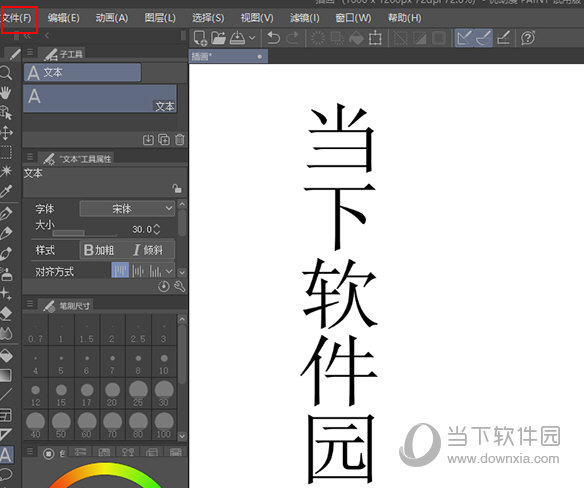This screenshot has height=488, width=584.
Task: Toggle Snap to Special Ruler in toolbar
Action: [x=484, y=38]
